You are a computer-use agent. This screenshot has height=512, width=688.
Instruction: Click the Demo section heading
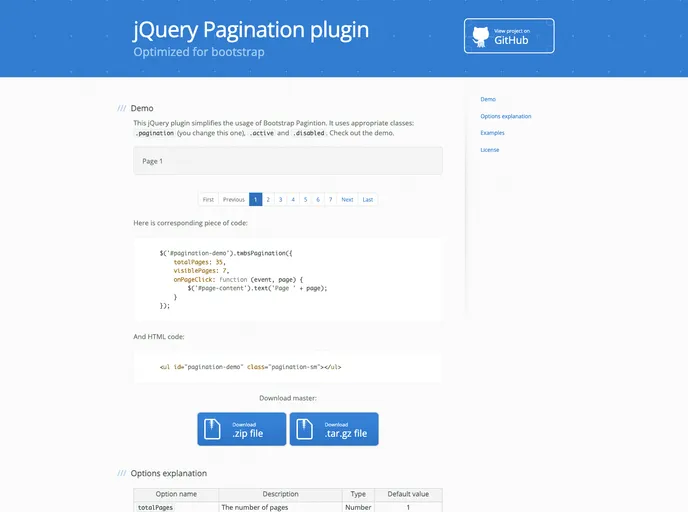142,108
